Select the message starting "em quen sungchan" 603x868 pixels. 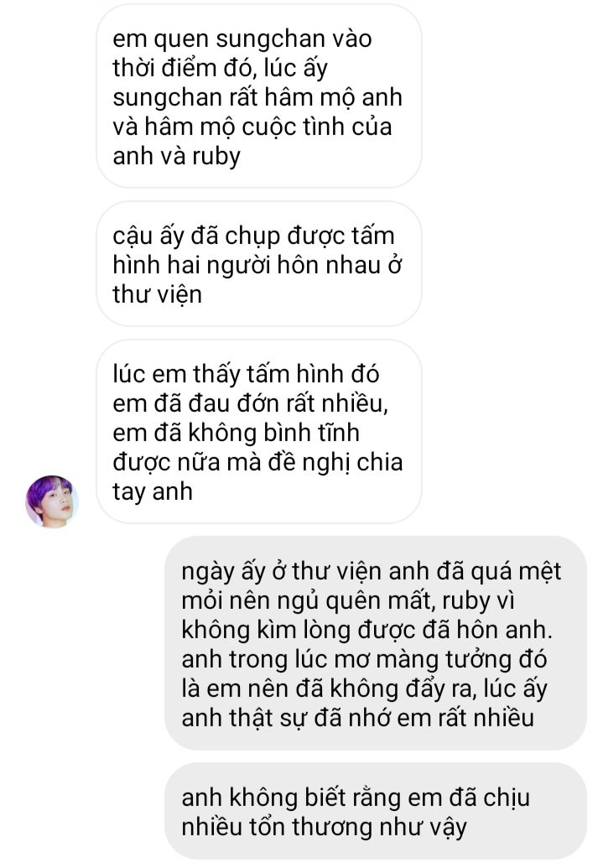pos(258,97)
